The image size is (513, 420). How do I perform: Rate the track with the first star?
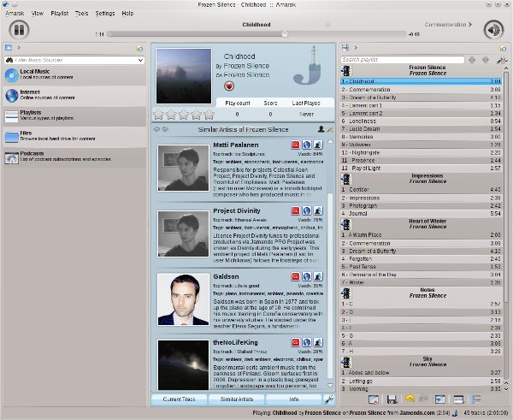tap(158, 115)
